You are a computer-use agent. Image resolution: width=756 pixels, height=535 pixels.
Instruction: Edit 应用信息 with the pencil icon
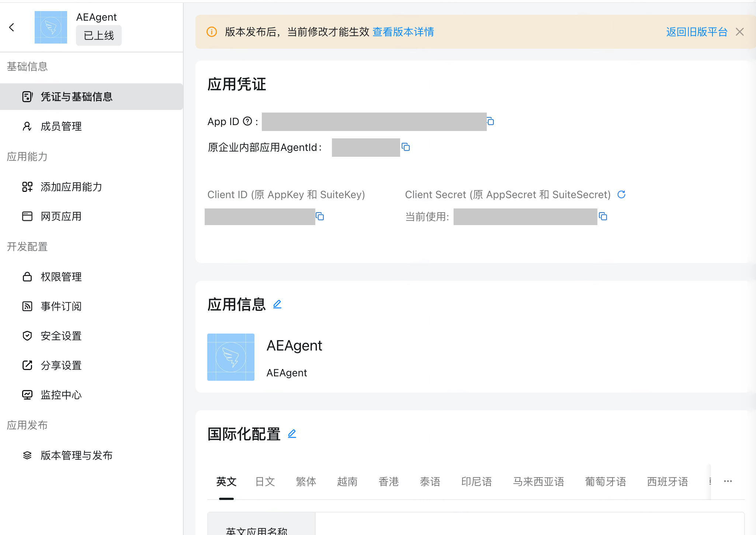277,304
